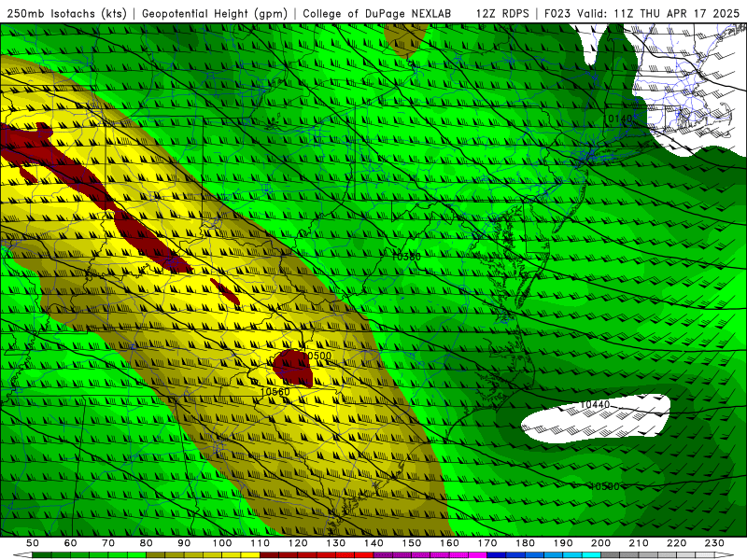Screen dimensions: 747x560
Task: Click the left arrow end of the color bar
Action: 22,555
